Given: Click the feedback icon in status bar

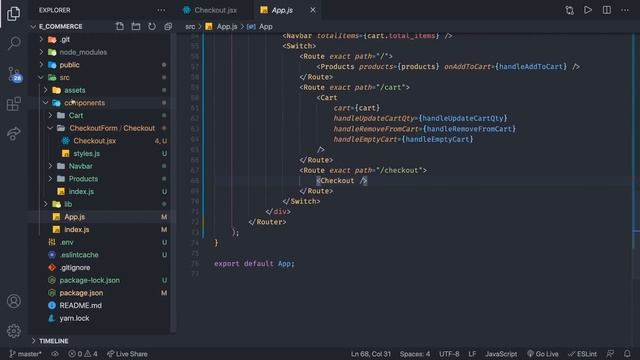Looking at the screenshot, I should 610,353.
